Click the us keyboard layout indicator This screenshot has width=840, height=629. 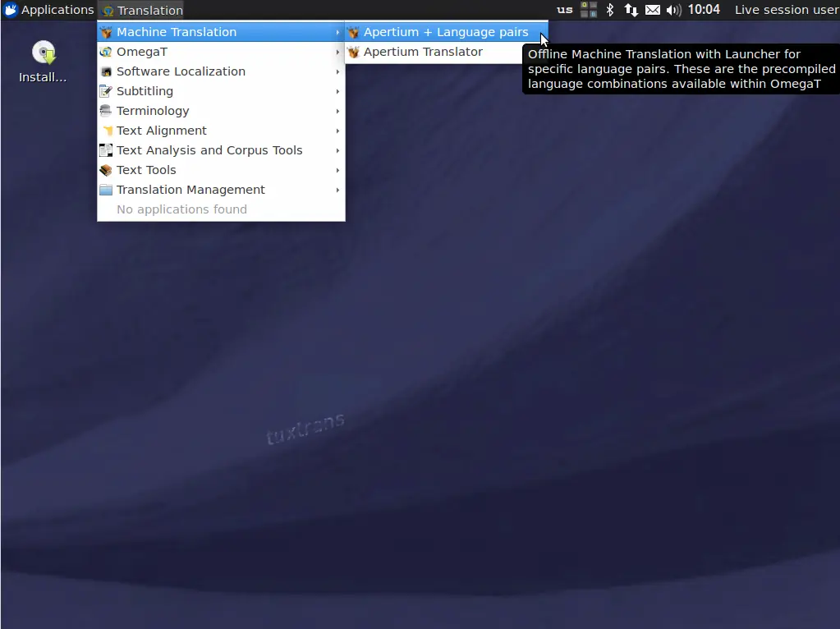tap(565, 10)
